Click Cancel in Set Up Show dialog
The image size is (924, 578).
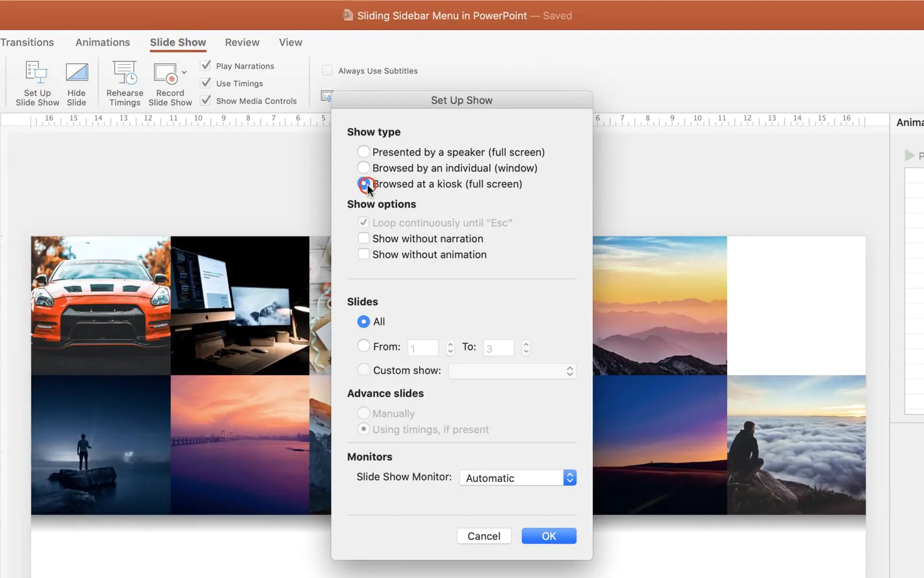pos(484,536)
